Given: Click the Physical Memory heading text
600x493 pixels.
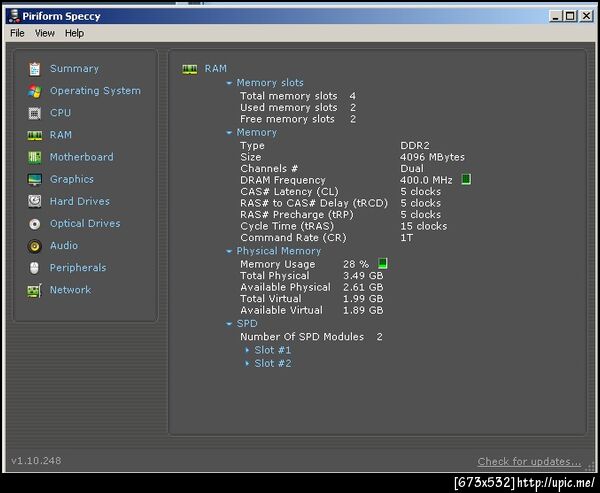Looking at the screenshot, I should click(x=279, y=251).
